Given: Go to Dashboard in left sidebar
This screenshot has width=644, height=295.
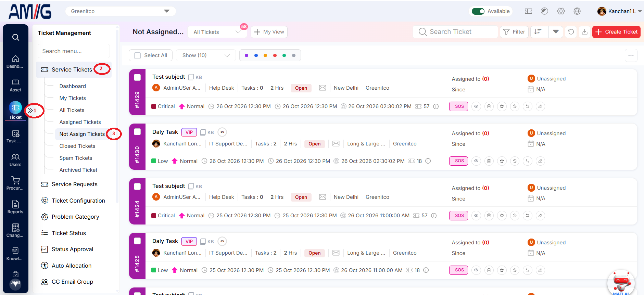Looking at the screenshot, I should click(x=15, y=62).
